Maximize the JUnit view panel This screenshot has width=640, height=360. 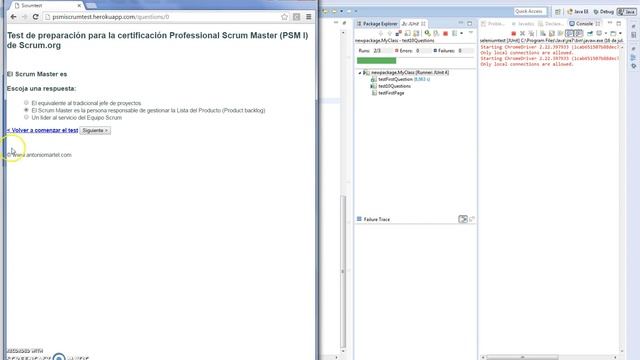tap(469, 23)
